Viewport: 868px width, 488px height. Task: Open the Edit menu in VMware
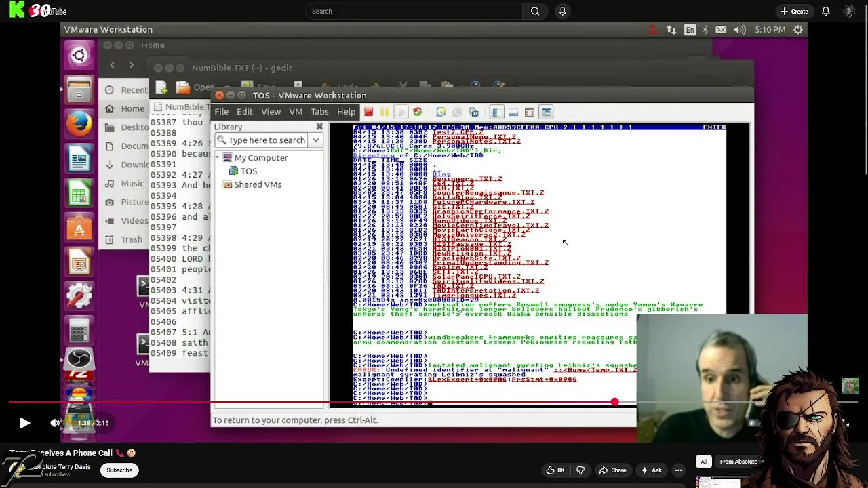(245, 112)
